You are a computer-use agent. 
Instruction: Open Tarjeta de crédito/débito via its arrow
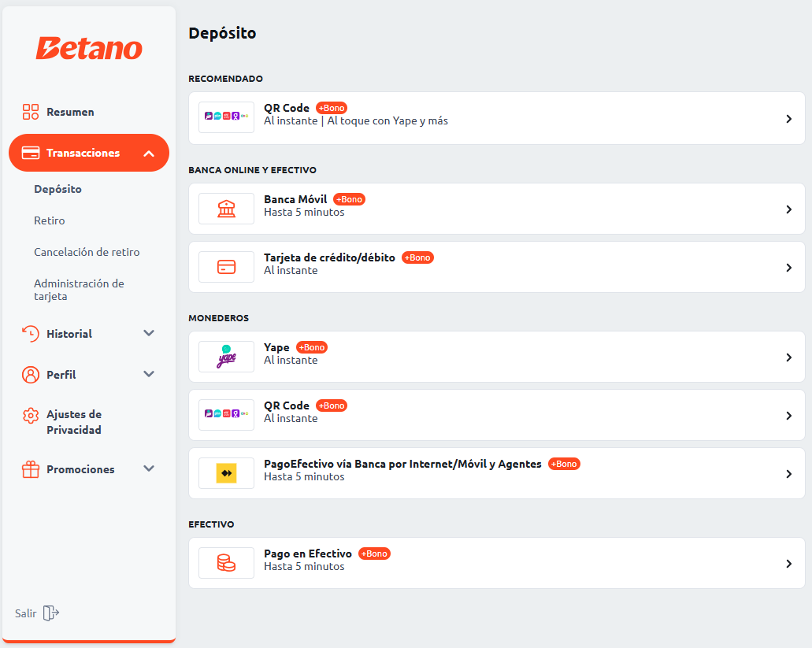788,268
